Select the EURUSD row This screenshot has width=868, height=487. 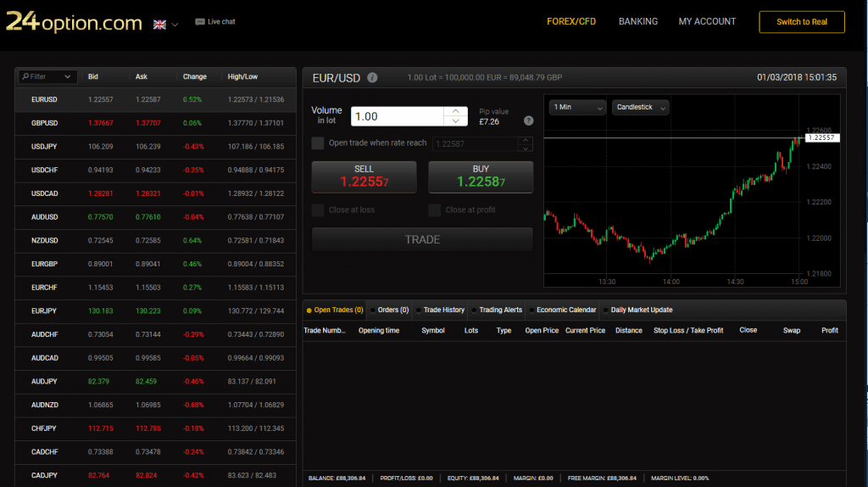(156, 100)
